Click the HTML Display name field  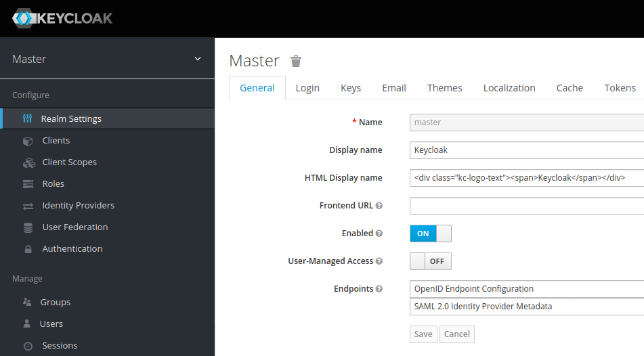pos(527,178)
